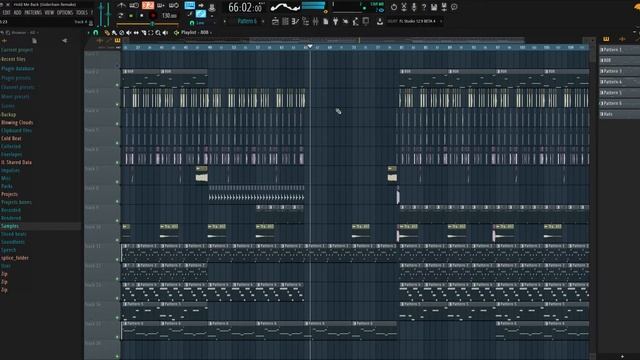Adjust the master volume vertical slider
The image size is (640, 360).
(x=101, y=14)
